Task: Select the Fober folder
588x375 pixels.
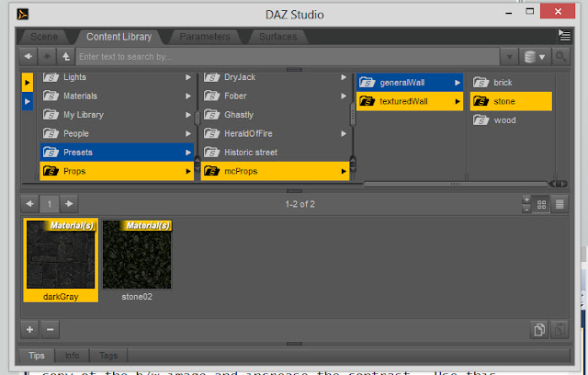Action: tap(276, 96)
